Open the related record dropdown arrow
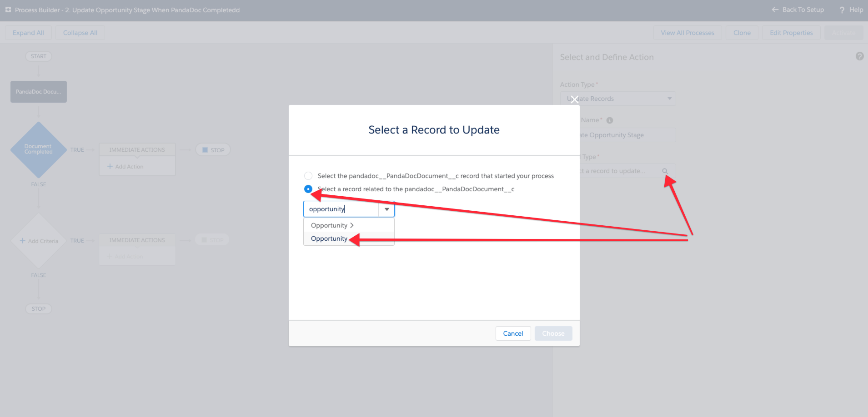This screenshot has height=417, width=868. pos(387,209)
